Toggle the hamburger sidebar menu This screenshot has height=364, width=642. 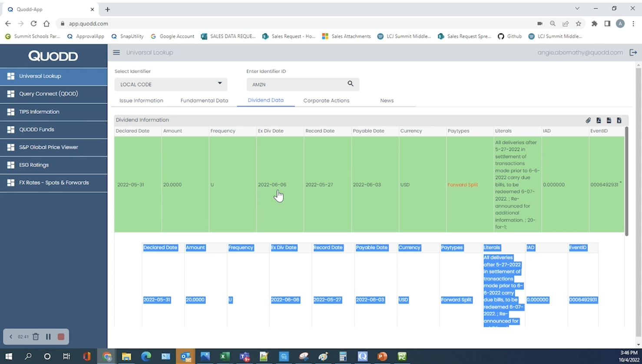pyautogui.click(x=116, y=53)
